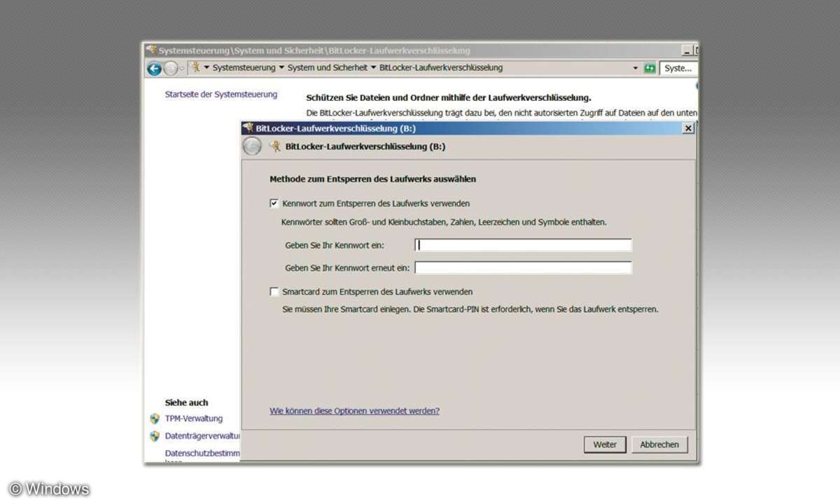The image size is (840, 504).
Task: Click the shield icon next to Datenträgerverwaltung
Action: 155,436
